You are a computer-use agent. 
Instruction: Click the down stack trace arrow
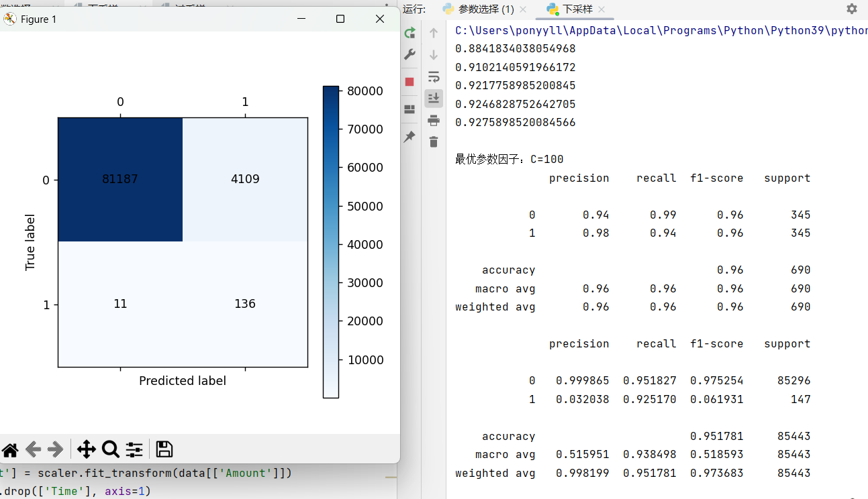click(434, 55)
